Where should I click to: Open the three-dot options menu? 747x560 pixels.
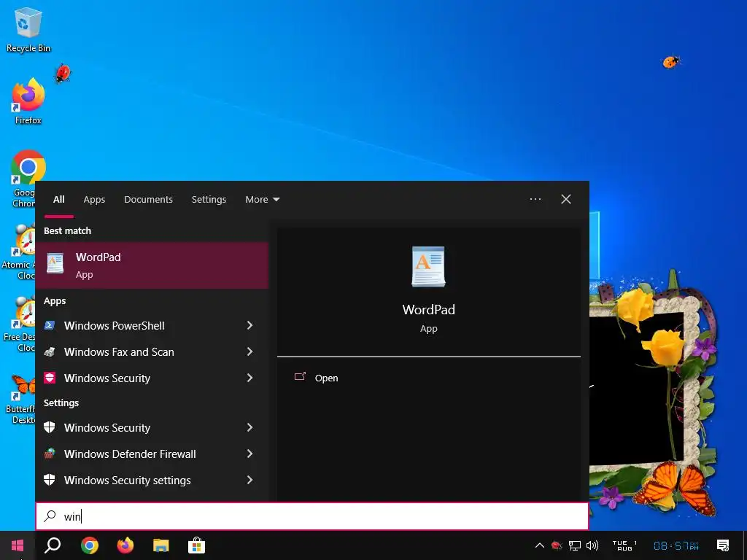(x=535, y=199)
